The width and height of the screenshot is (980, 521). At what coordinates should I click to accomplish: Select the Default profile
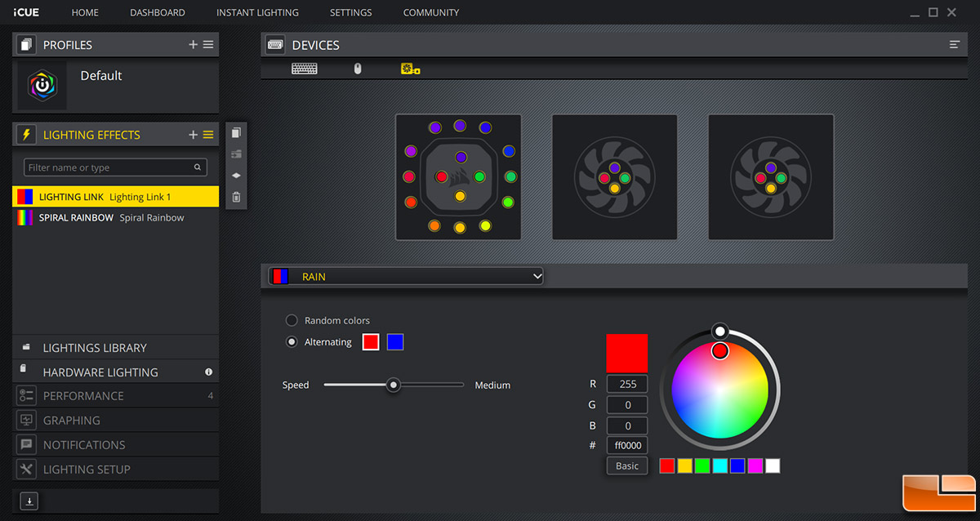pos(116,85)
